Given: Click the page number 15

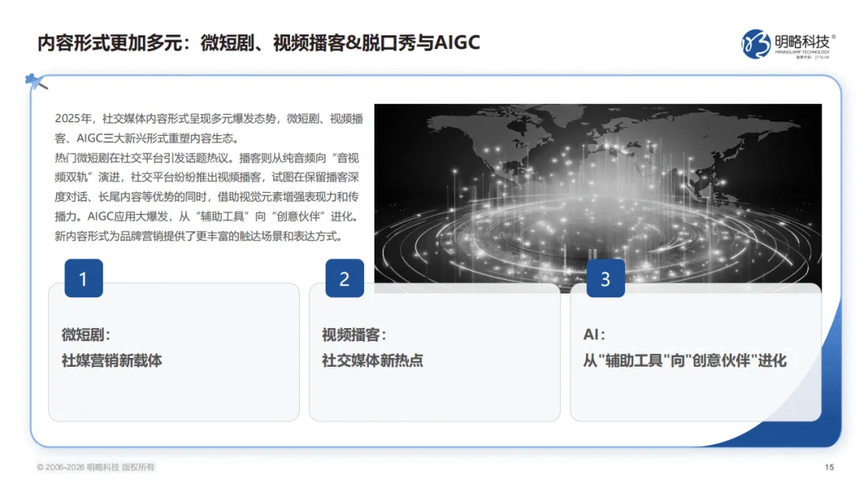Looking at the screenshot, I should click(x=829, y=465).
